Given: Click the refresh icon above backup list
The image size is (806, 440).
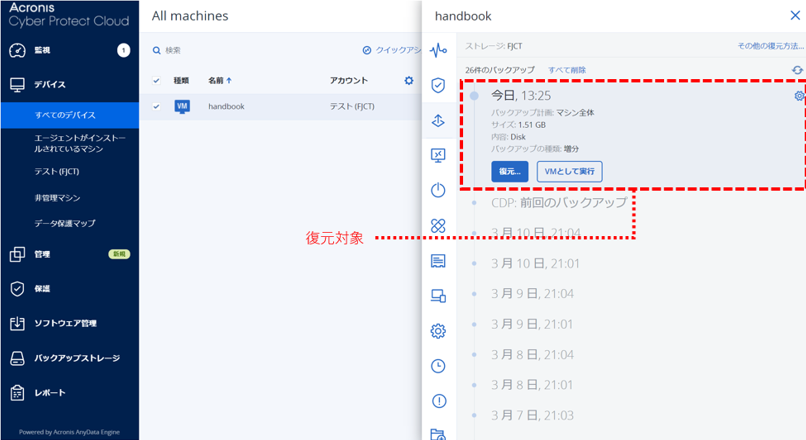Looking at the screenshot, I should coord(797,70).
